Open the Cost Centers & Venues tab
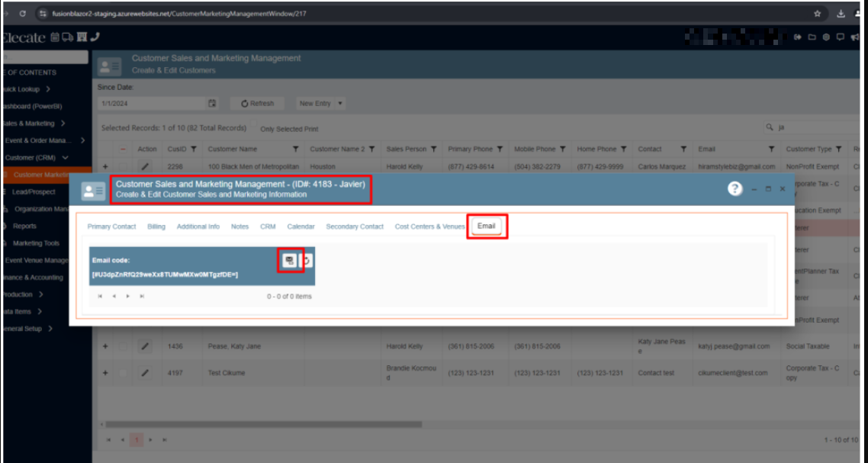The image size is (868, 463). point(429,227)
